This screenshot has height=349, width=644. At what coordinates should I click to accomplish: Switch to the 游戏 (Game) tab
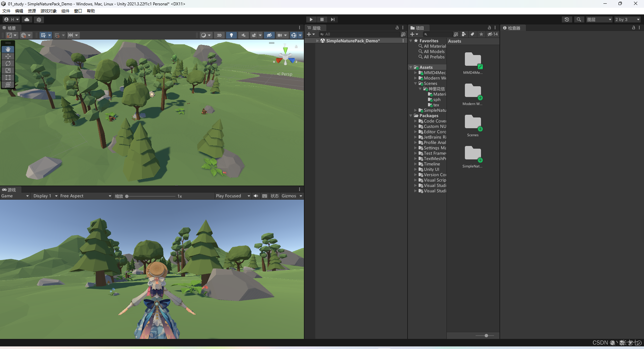pyautogui.click(x=9, y=190)
